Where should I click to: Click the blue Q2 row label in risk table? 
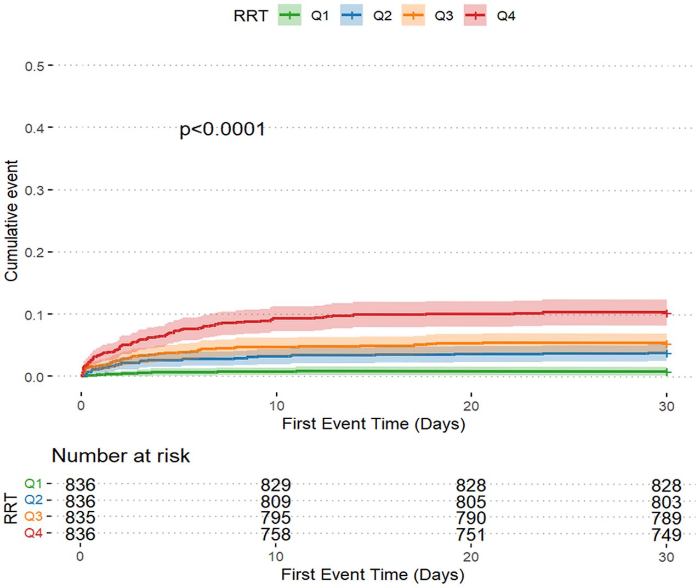coord(33,500)
